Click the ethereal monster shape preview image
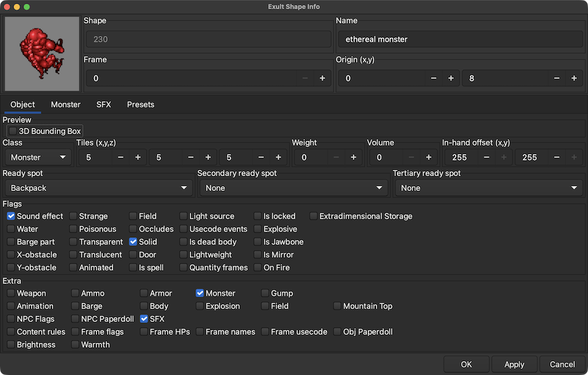Viewport: 588px width, 375px height. click(x=42, y=54)
